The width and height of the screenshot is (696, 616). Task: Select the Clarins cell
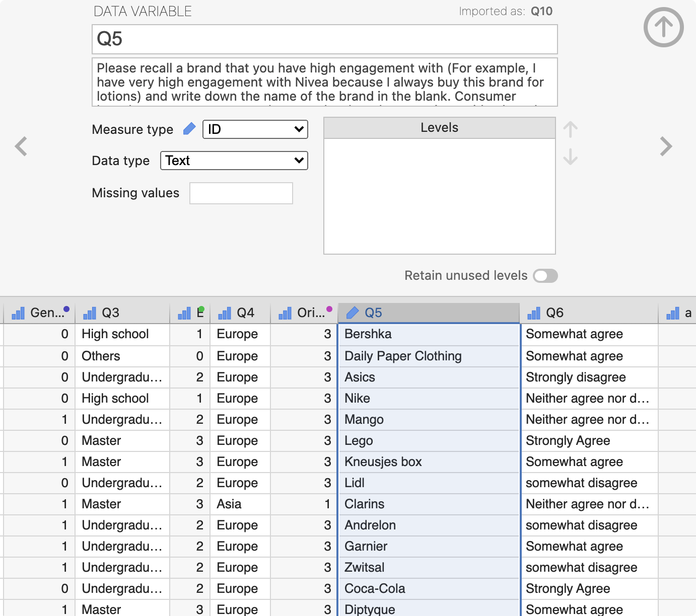pyautogui.click(x=429, y=504)
